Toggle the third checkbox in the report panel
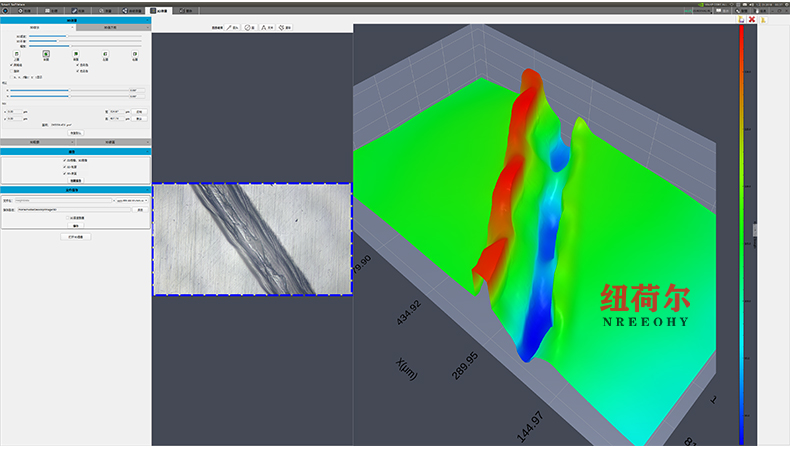This screenshot has width=790, height=451. [64, 173]
